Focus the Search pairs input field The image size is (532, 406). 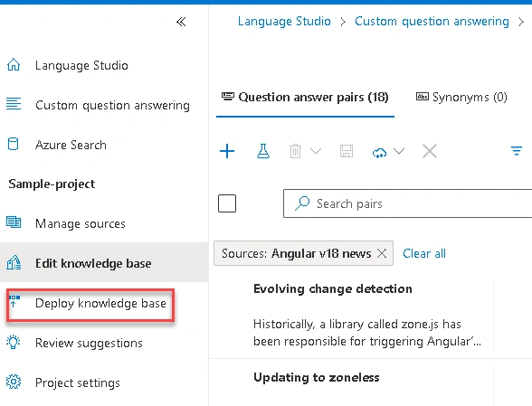[x=407, y=203]
